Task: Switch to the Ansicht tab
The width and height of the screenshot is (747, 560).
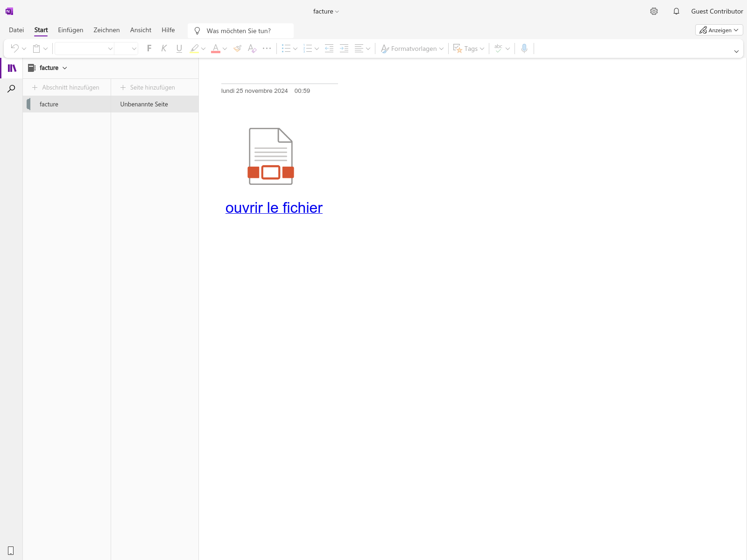Action: pos(141,30)
